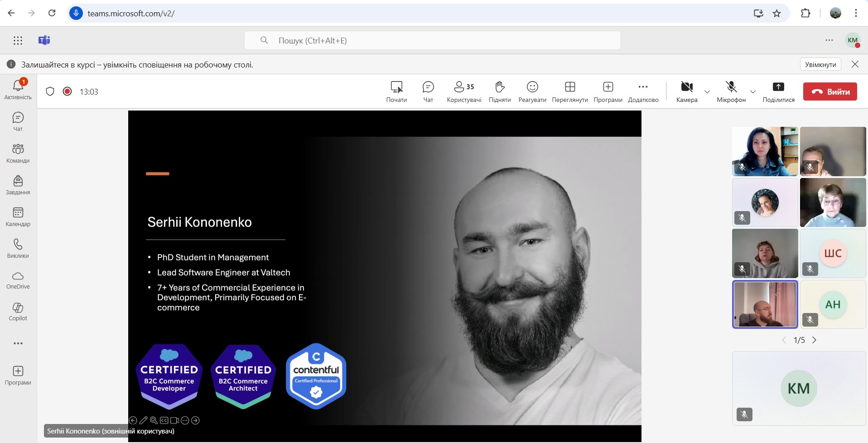Screen dimensions: 868x443
Task: Open OneDrive in the sidebar
Action: click(18, 280)
